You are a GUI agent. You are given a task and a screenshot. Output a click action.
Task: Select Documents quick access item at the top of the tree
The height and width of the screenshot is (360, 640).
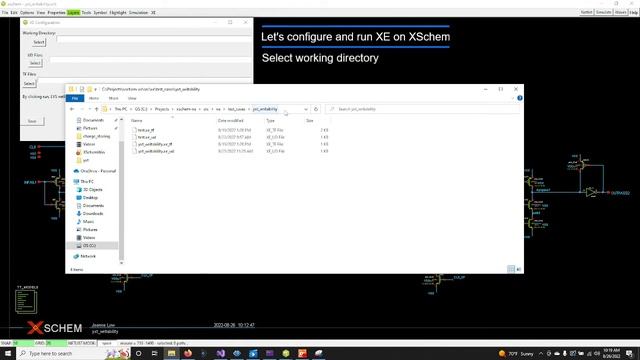point(93,120)
